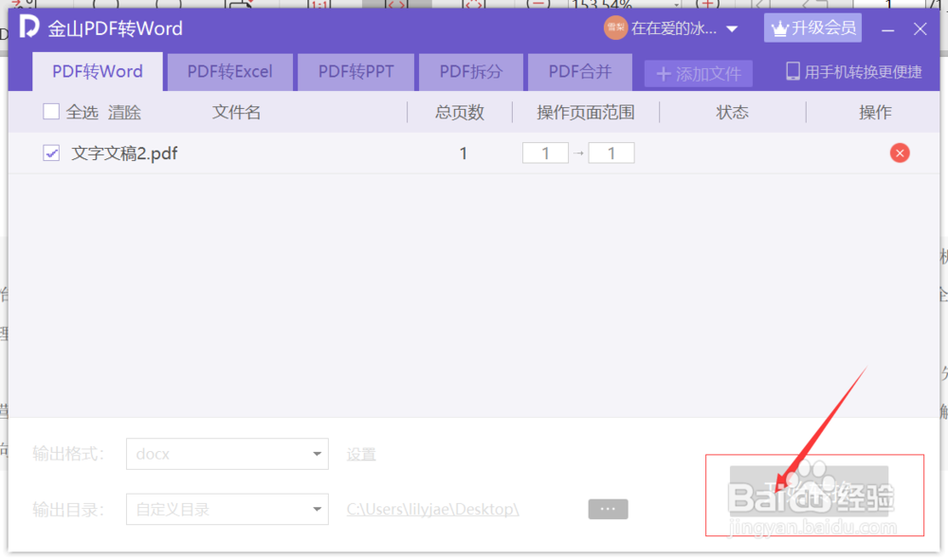
Task: Click the ellipsis icon to browse output folder
Action: pos(608,509)
